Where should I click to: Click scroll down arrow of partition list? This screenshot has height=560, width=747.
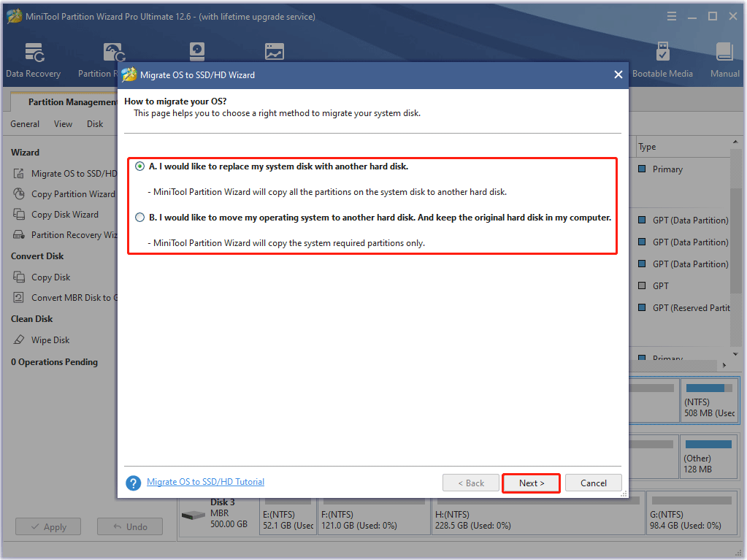735,354
